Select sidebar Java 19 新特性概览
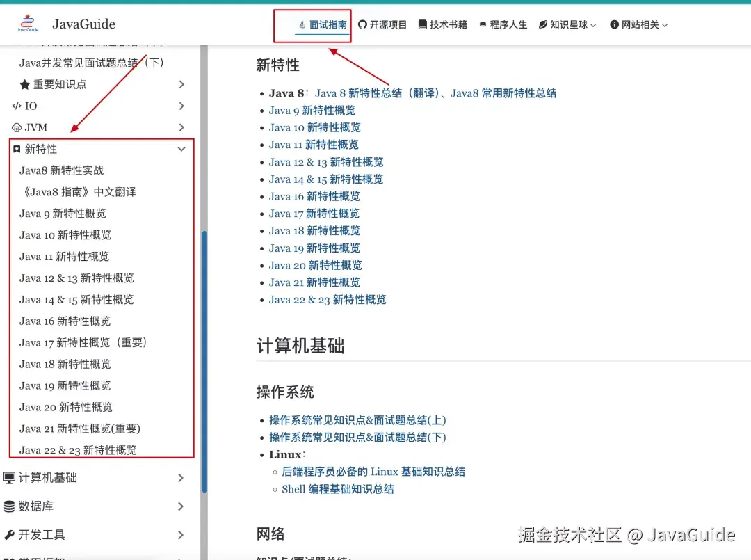The image size is (751, 560). [x=65, y=386]
